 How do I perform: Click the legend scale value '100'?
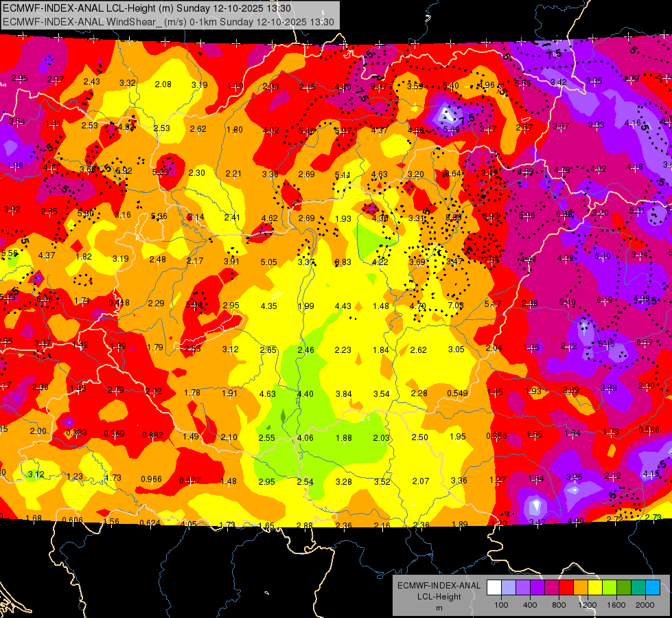501,605
